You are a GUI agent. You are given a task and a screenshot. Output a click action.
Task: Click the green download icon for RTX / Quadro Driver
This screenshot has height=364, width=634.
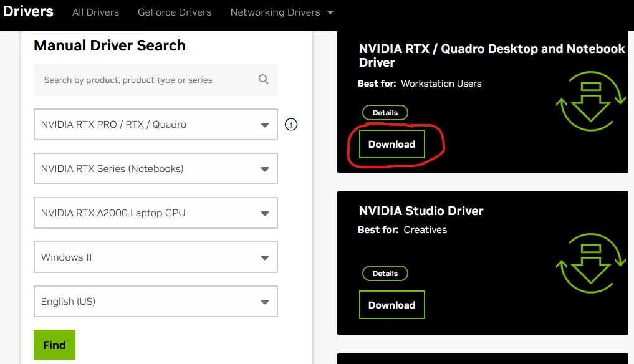coord(590,101)
